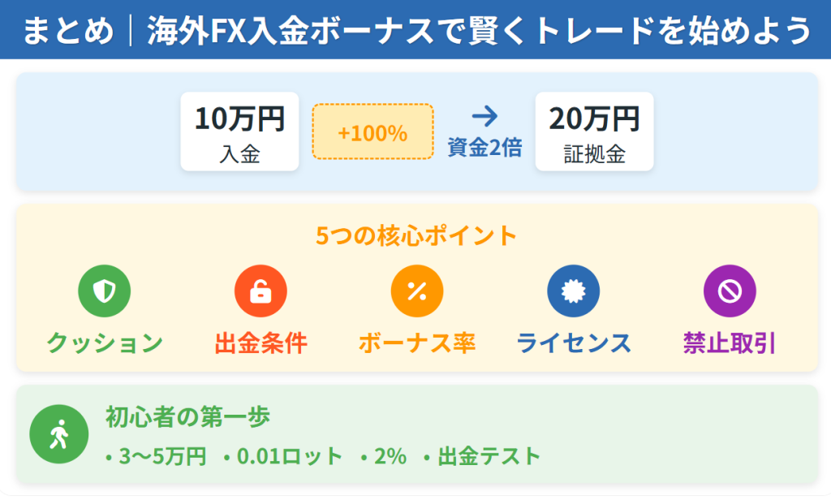
Task: Click the 5つの核心ポイント heading
Action: (416, 236)
